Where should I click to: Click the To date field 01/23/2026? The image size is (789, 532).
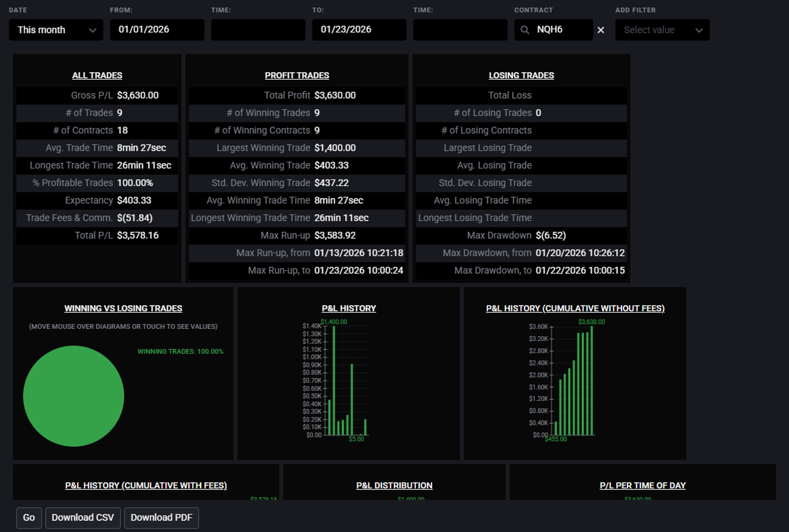pos(359,30)
